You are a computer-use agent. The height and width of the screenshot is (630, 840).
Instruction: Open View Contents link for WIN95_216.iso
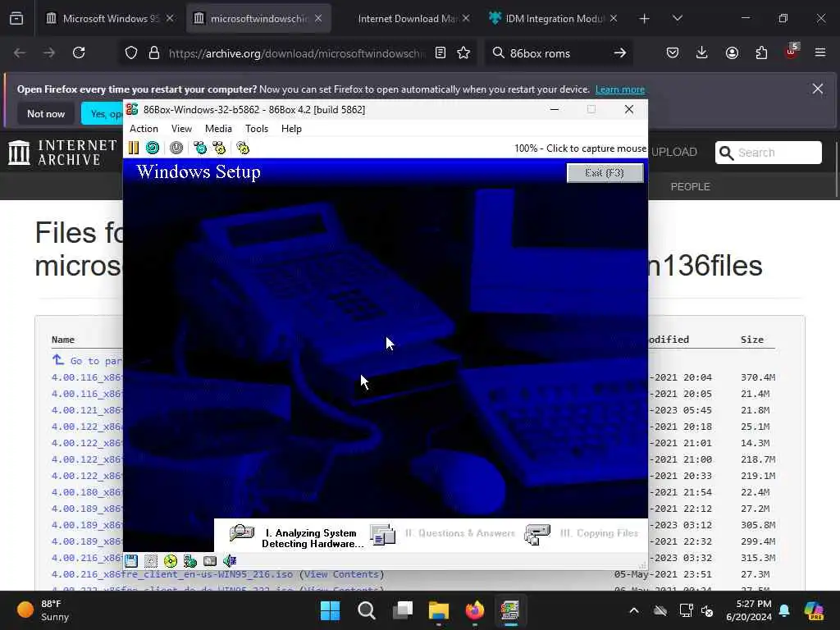[342, 574]
